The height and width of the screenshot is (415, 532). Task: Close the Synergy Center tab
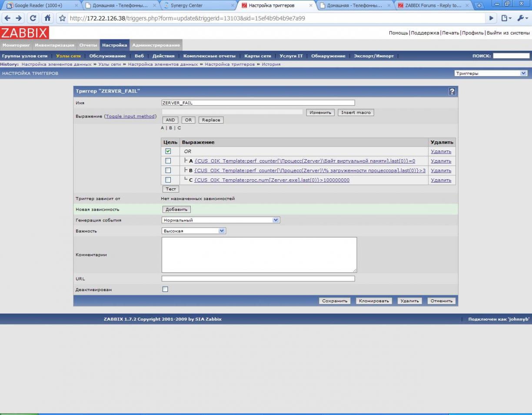pyautogui.click(x=233, y=6)
